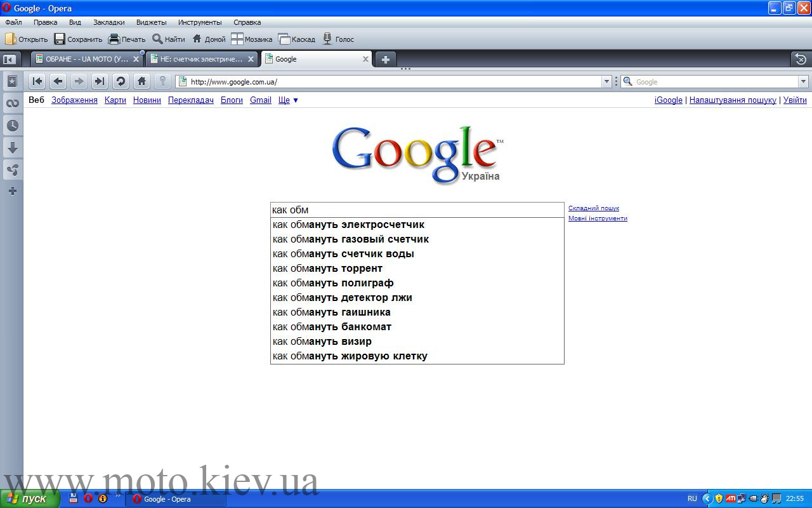Click the Голос microphone icon
This screenshot has width=812, height=508.
(x=327, y=39)
